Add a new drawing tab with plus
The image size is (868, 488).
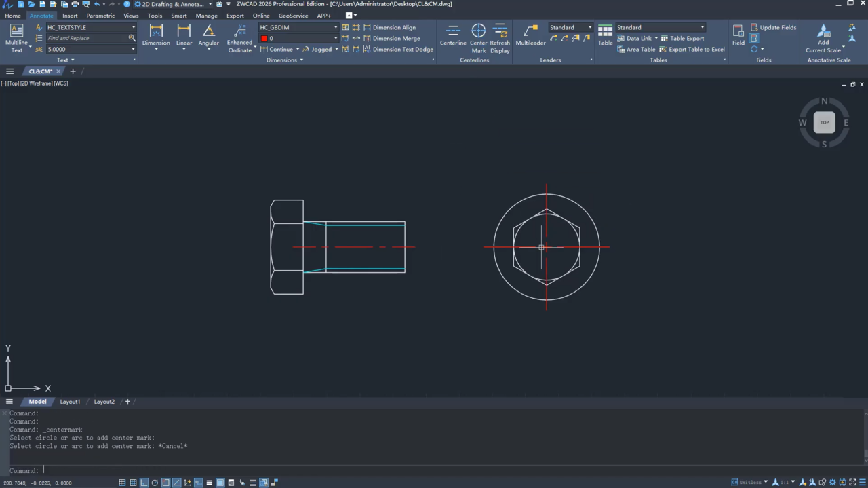pos(73,71)
